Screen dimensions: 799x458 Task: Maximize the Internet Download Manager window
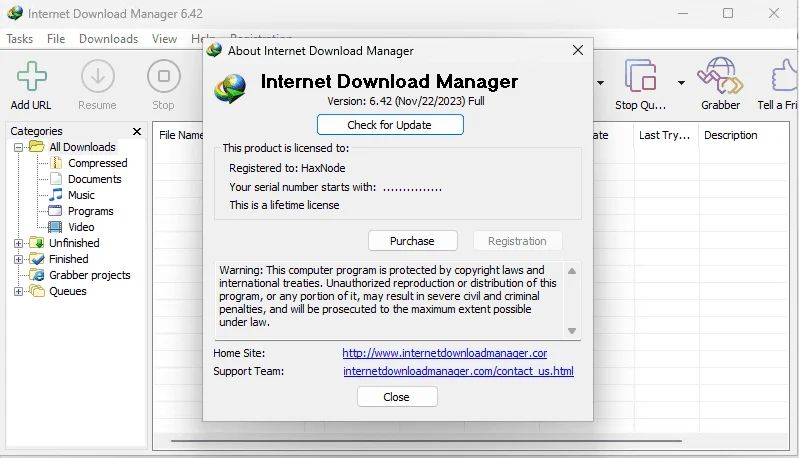pos(728,13)
